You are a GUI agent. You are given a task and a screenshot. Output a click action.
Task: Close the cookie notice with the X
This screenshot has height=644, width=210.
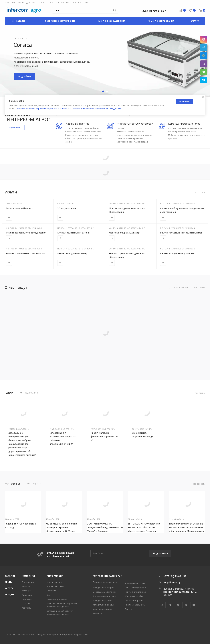pos(203,97)
